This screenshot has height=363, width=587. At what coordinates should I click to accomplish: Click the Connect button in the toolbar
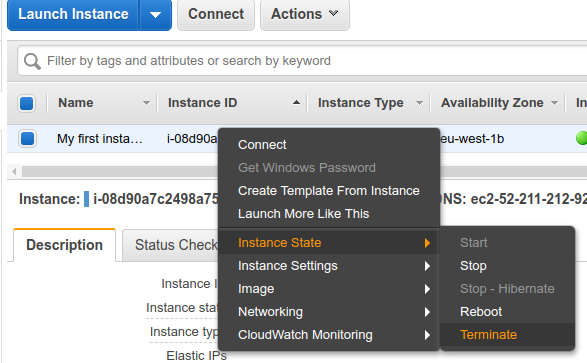coord(216,15)
